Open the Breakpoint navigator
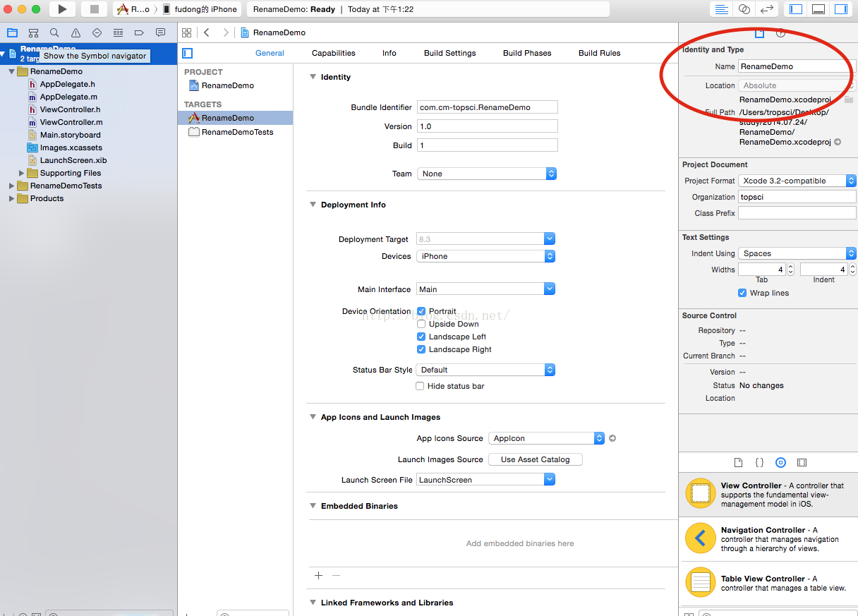 139,32
